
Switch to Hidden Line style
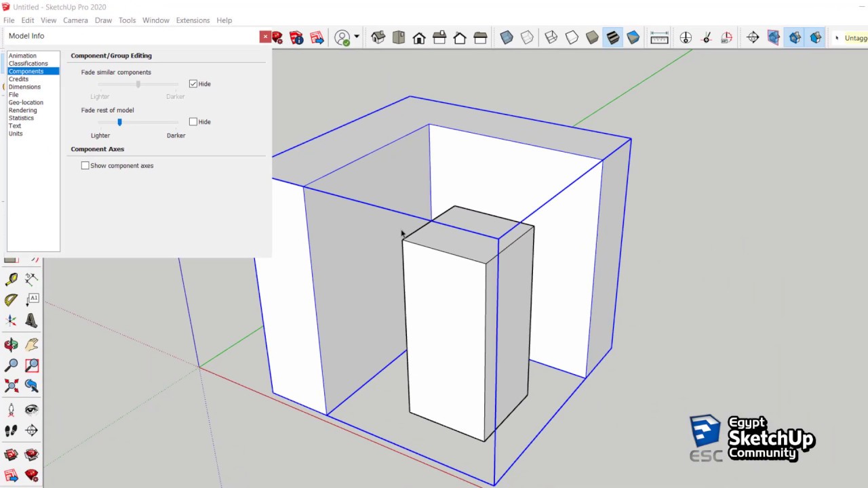(x=572, y=38)
